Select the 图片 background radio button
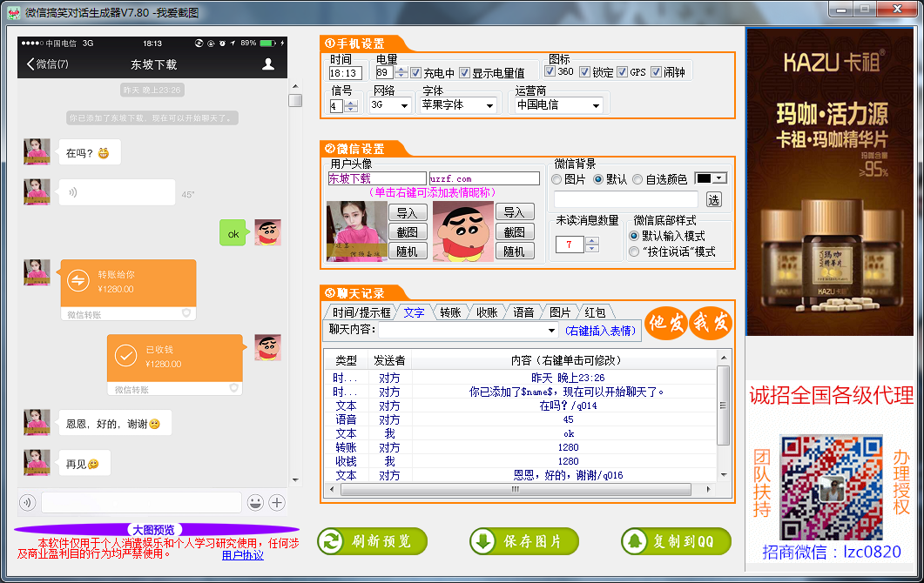 point(556,179)
